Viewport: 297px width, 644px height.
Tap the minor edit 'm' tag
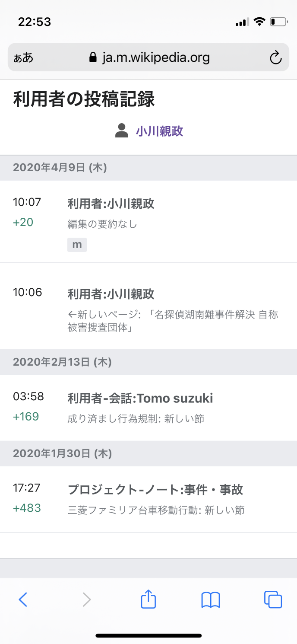click(x=77, y=245)
